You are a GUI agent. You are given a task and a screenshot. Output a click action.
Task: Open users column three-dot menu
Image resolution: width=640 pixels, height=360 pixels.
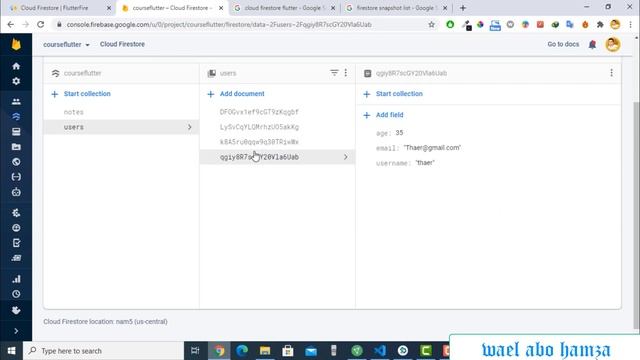pos(346,73)
